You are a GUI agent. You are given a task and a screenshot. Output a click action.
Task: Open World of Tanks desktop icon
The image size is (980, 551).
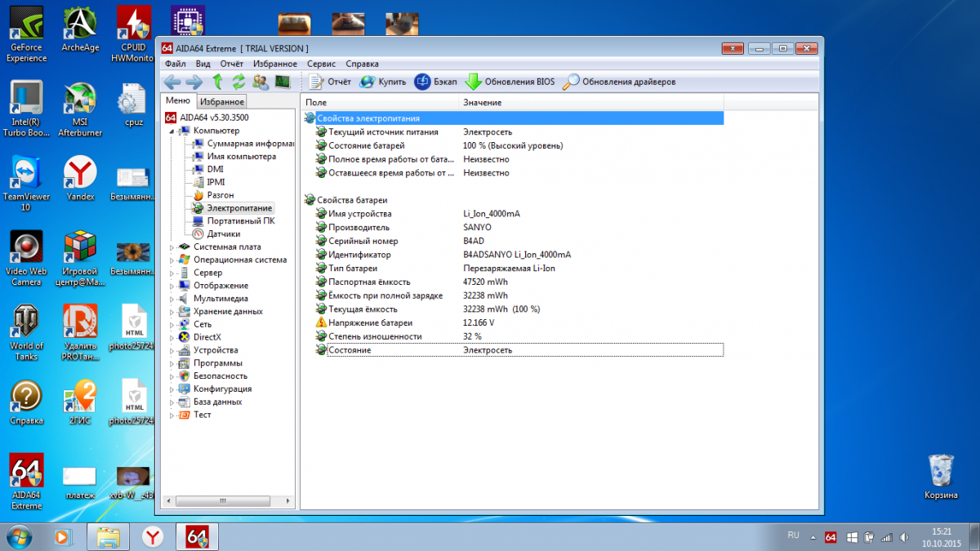26,333
